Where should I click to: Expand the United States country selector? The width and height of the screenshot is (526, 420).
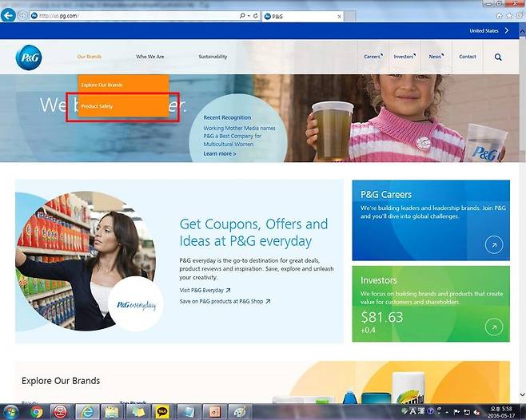coord(487,31)
